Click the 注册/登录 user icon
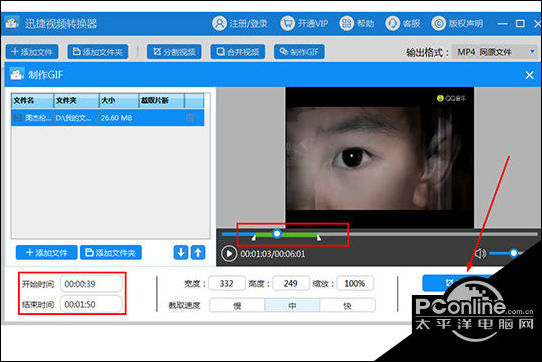Image resolution: width=542 pixels, height=362 pixels. [219, 24]
